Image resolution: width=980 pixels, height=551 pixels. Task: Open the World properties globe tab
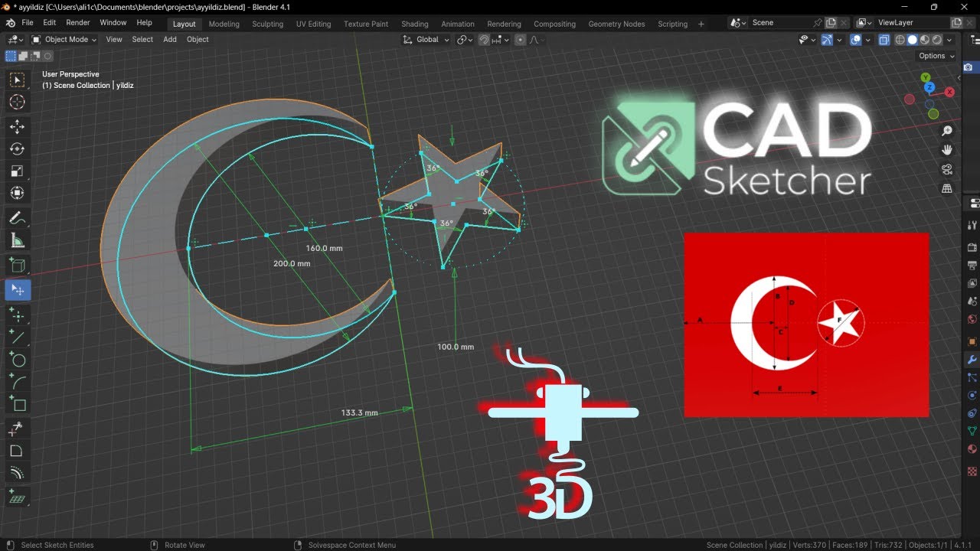972,319
